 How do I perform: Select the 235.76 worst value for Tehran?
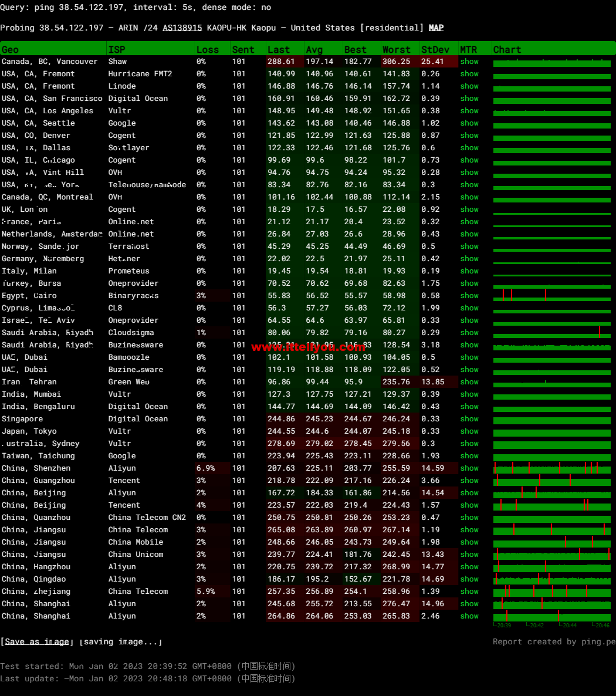[397, 381]
